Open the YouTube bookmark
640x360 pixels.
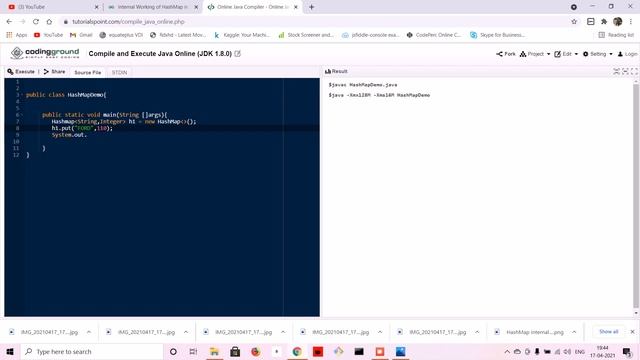(x=49, y=35)
